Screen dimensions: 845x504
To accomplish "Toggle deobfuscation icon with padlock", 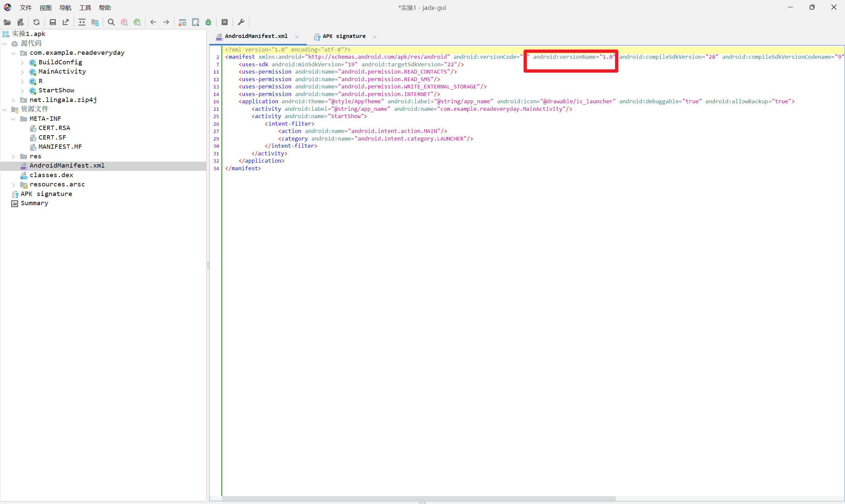I will [183, 22].
